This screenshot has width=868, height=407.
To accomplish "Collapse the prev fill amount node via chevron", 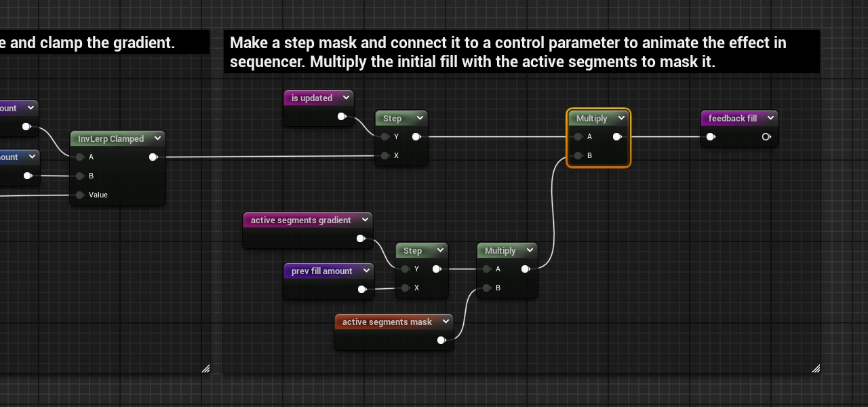I will pyautogui.click(x=366, y=271).
